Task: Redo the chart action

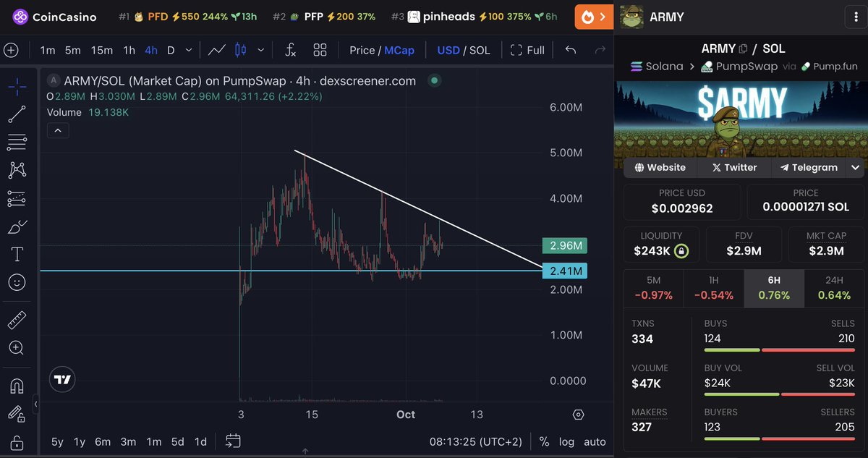Action: click(x=600, y=50)
